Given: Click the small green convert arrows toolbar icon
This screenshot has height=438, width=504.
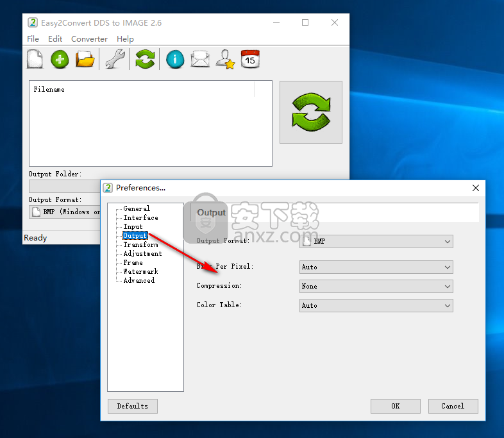Looking at the screenshot, I should pos(145,59).
